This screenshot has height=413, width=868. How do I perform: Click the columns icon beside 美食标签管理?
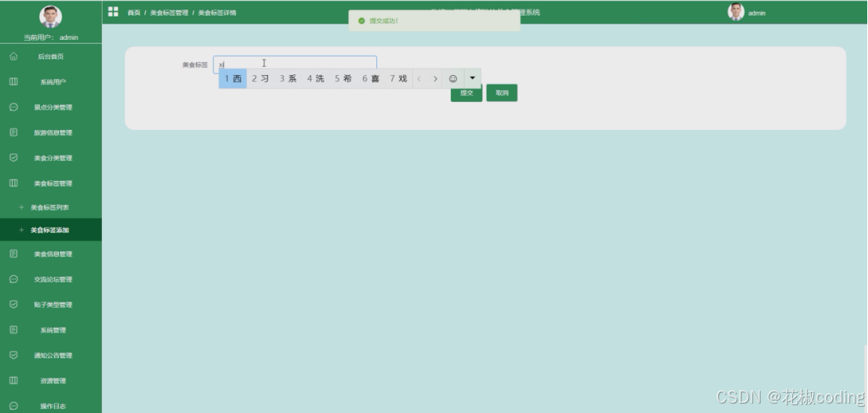[x=14, y=183]
